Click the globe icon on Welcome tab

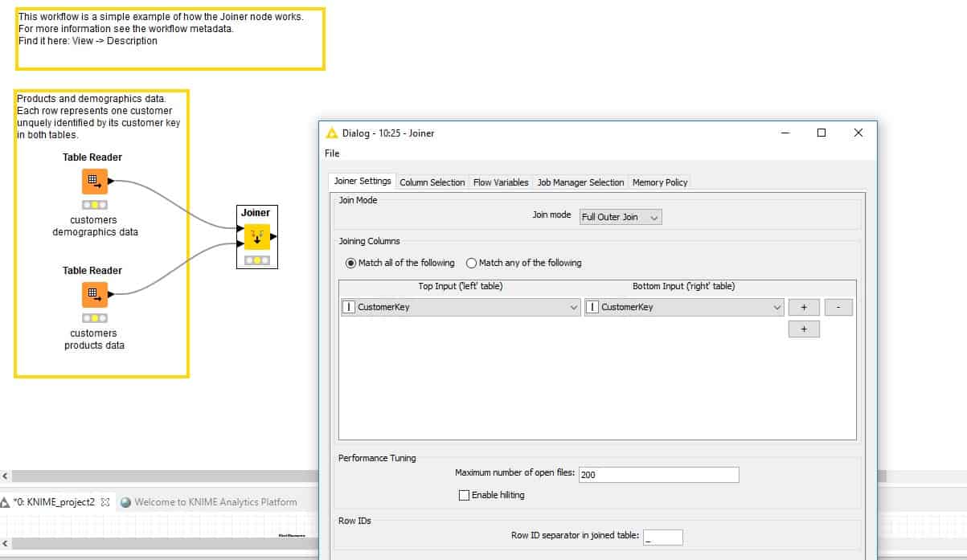126,502
